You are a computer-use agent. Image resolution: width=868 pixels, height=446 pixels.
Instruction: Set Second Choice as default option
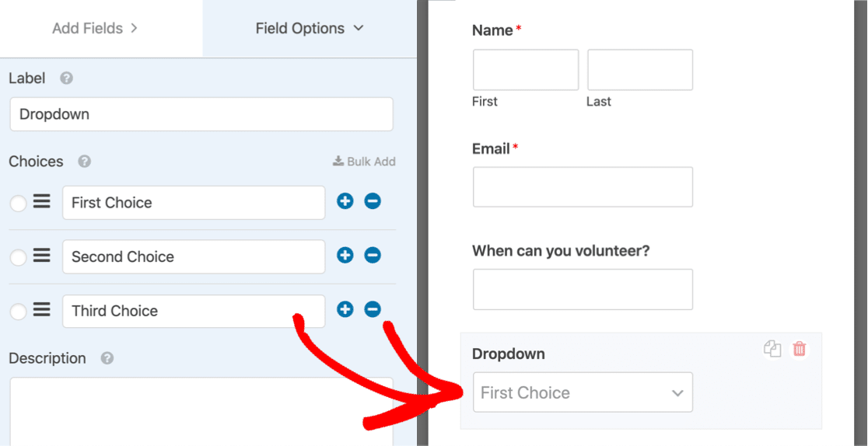pyautogui.click(x=18, y=258)
